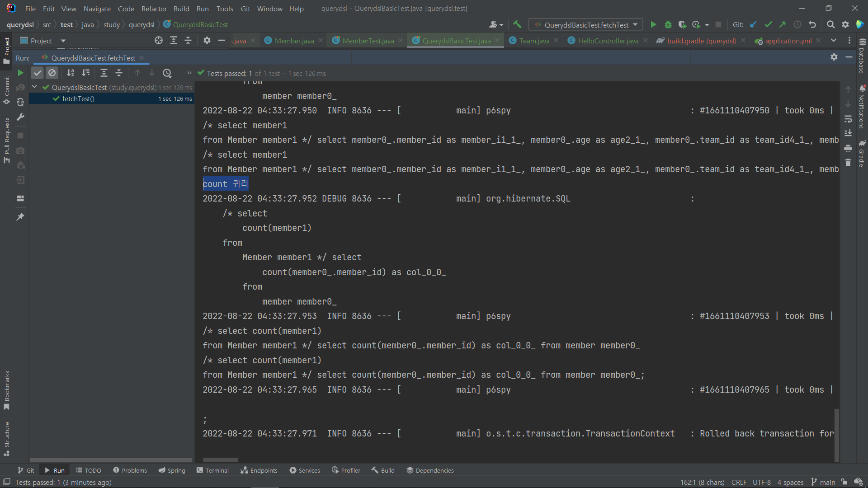Screen dimensions: 868x488
Task: Open the Endpoints tool window
Action: click(259, 470)
